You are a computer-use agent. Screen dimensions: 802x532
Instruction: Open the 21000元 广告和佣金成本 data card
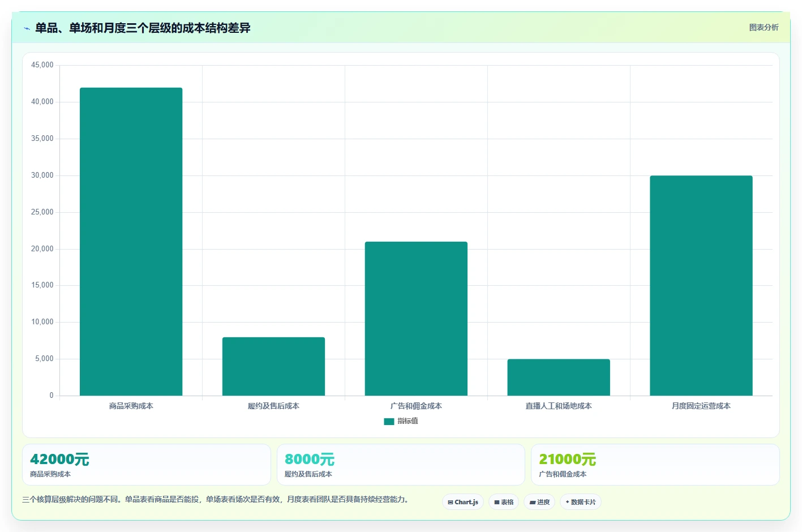click(655, 465)
